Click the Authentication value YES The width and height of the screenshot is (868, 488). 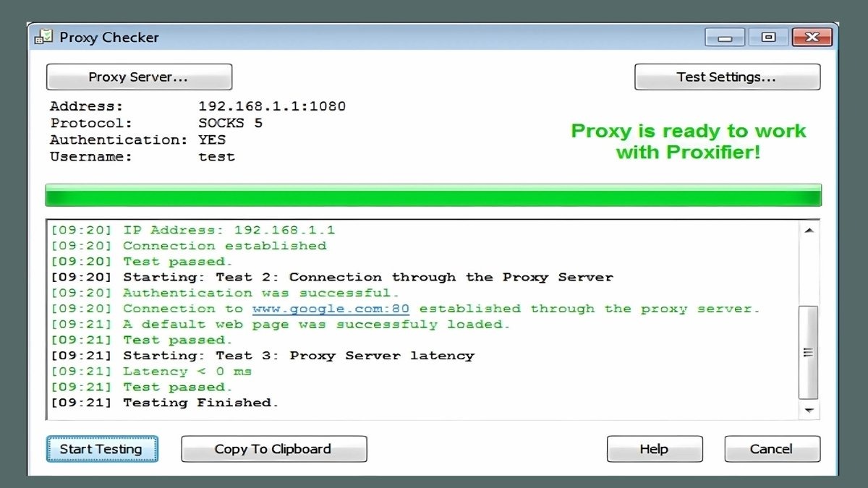point(212,140)
